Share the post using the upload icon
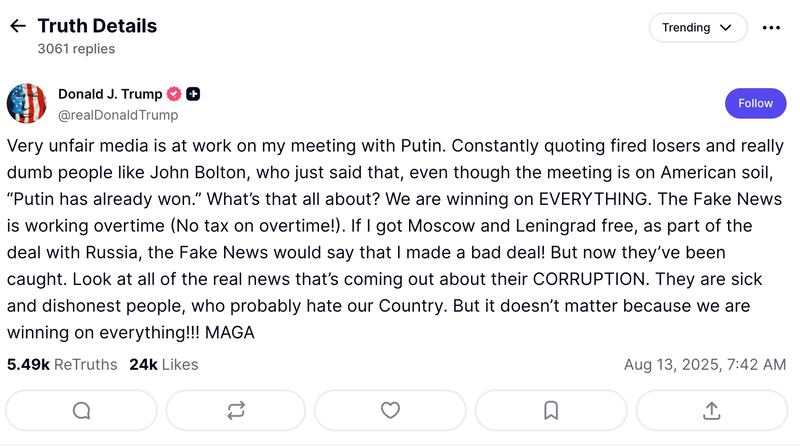 pos(712,410)
